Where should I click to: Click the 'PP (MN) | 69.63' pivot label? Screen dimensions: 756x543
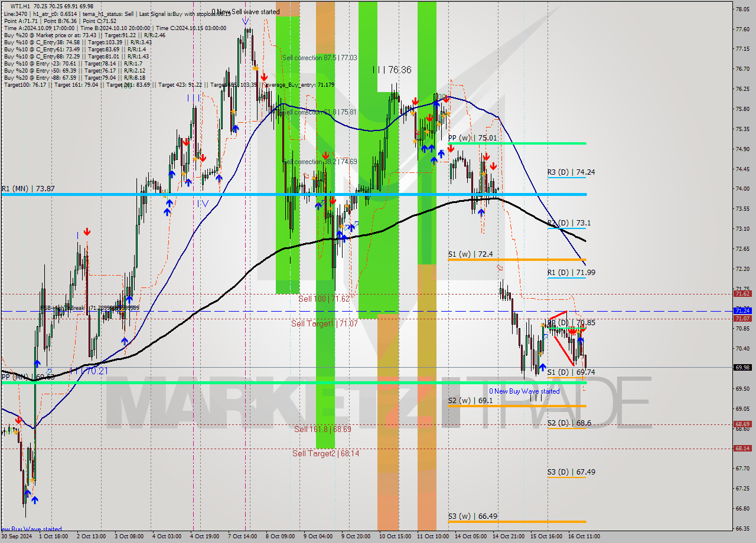pyautogui.click(x=28, y=377)
